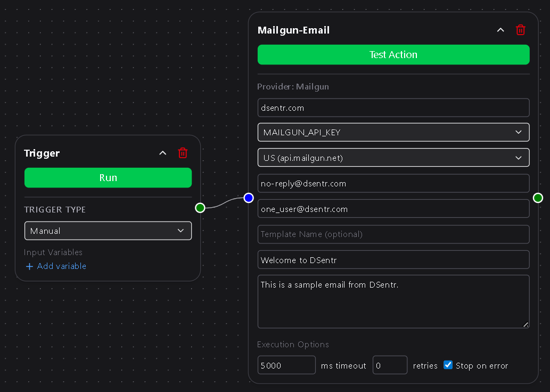Edit the dsentr.com domain field
Screen dimensions: 550x392
point(393,108)
